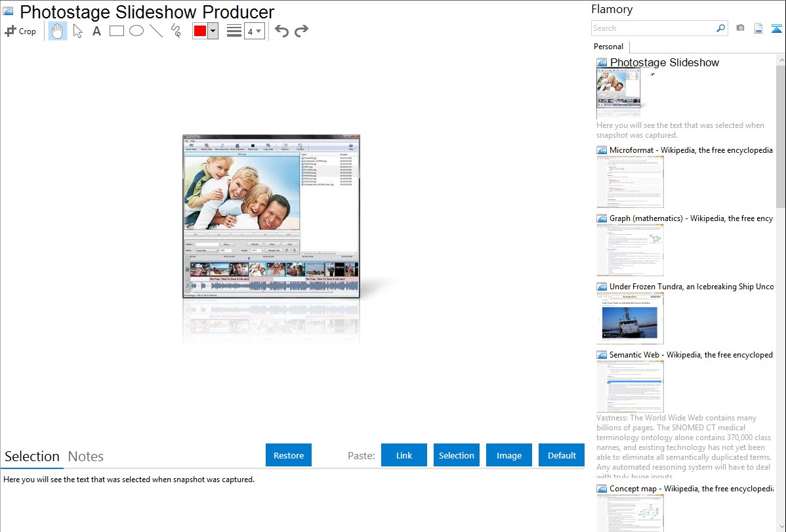Click the Photostage screenshot preview image

click(x=271, y=216)
